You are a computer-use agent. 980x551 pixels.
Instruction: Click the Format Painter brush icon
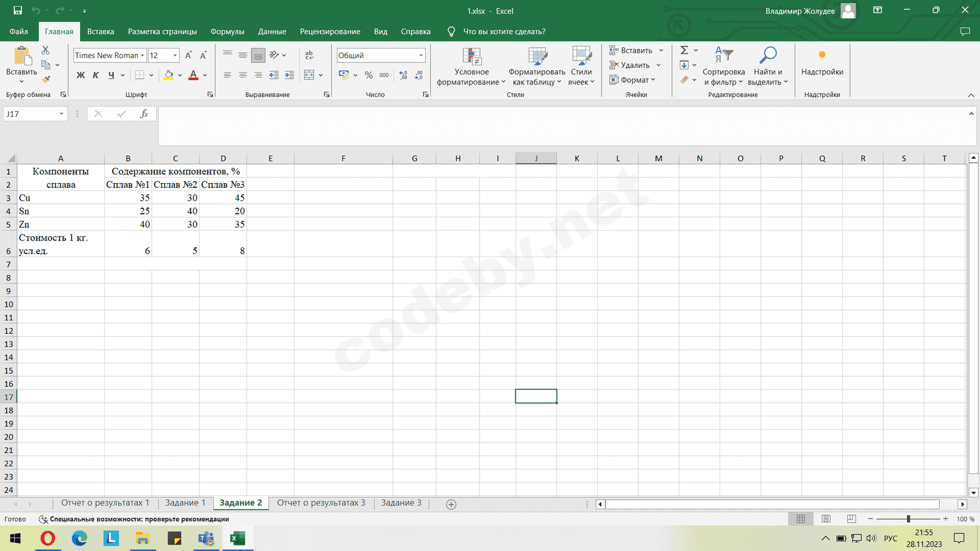click(x=46, y=80)
